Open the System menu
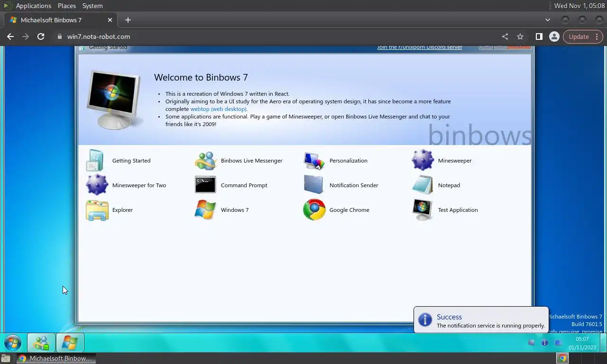Screen dimensions: 607x364 (x=92, y=6)
